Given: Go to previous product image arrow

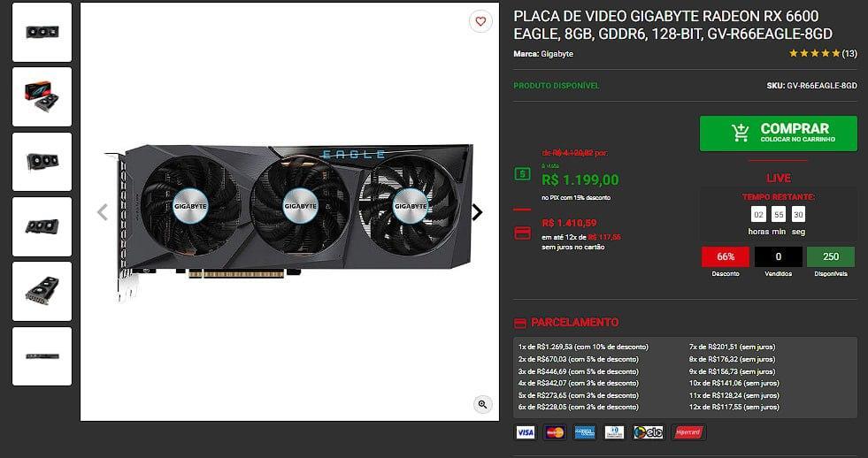Looking at the screenshot, I should pyautogui.click(x=103, y=212).
